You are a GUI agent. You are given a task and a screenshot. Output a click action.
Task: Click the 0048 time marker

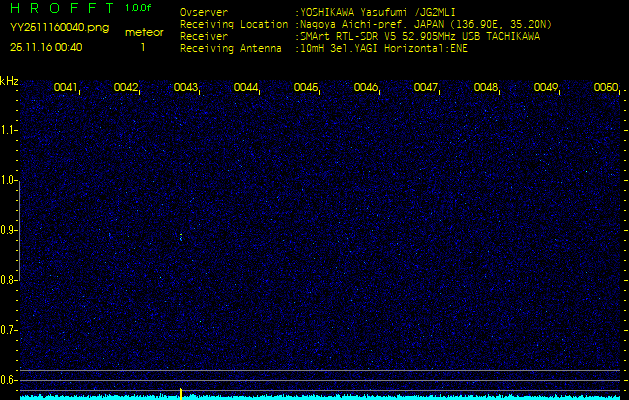(x=486, y=88)
